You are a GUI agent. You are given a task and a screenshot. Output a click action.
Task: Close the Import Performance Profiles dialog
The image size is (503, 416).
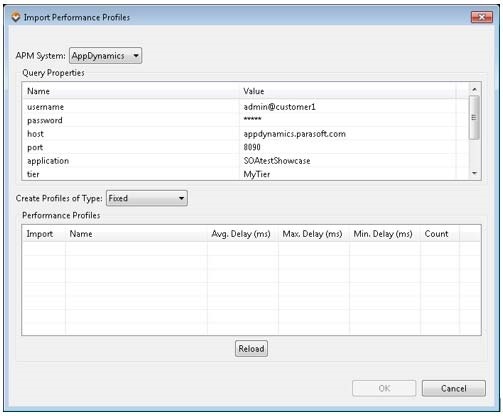(x=481, y=17)
